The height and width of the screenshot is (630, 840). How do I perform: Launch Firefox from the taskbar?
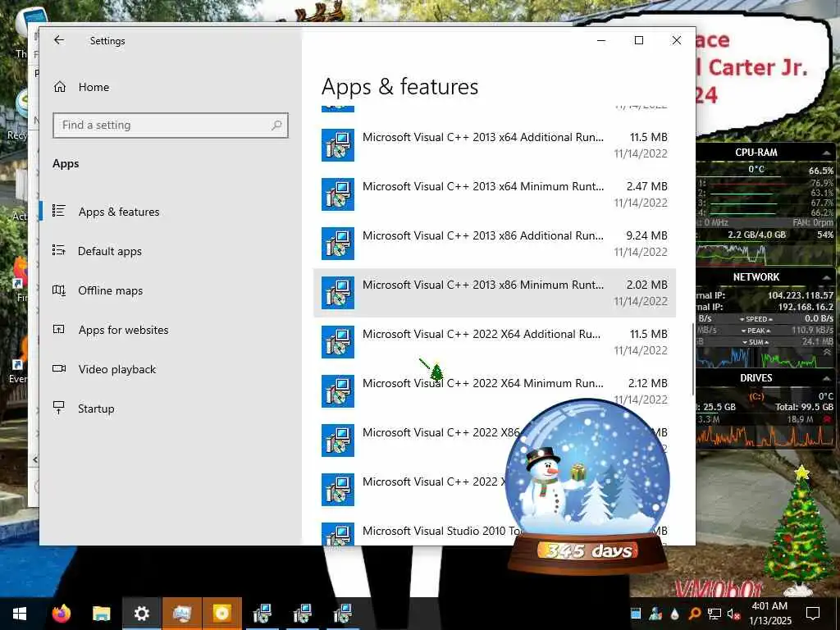pos(61,614)
